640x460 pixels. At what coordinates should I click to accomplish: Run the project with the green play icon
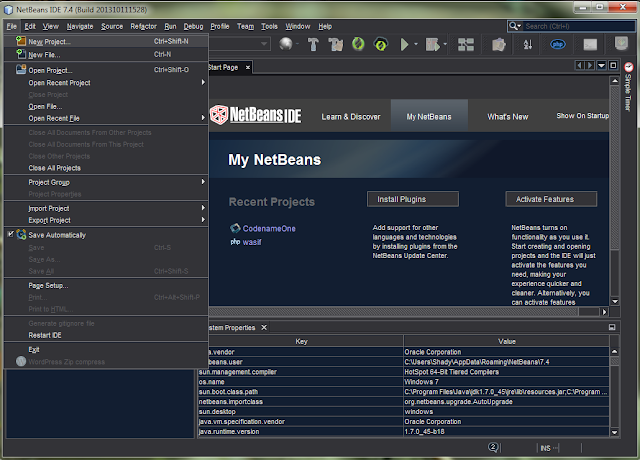pyautogui.click(x=404, y=44)
